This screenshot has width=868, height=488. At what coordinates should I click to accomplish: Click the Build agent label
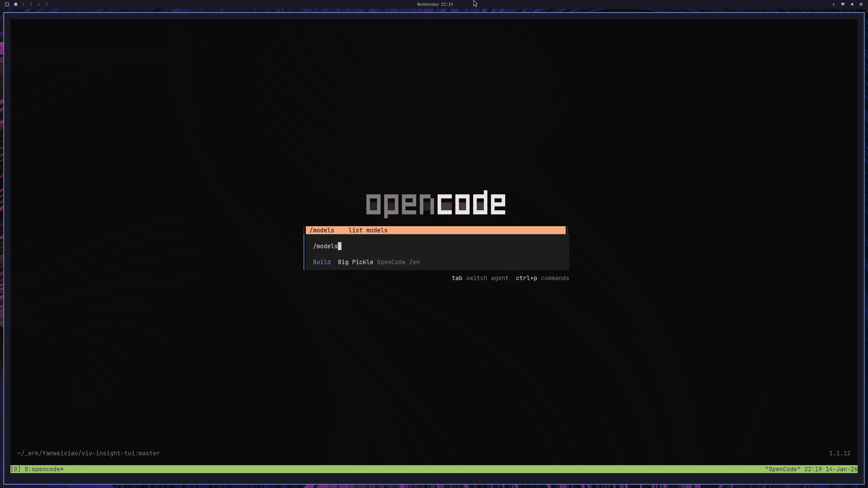[x=321, y=262]
